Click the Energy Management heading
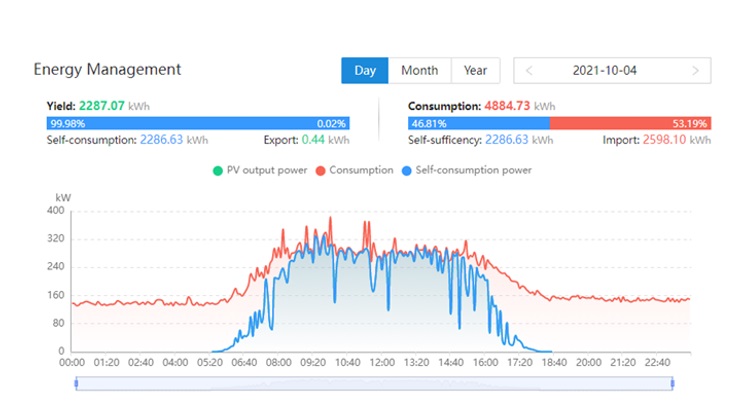 coord(107,69)
